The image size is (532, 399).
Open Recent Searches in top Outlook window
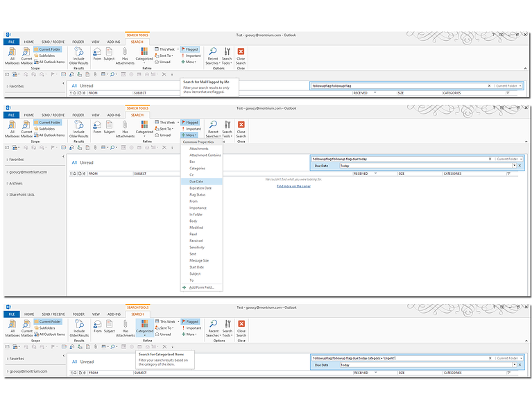pos(213,56)
